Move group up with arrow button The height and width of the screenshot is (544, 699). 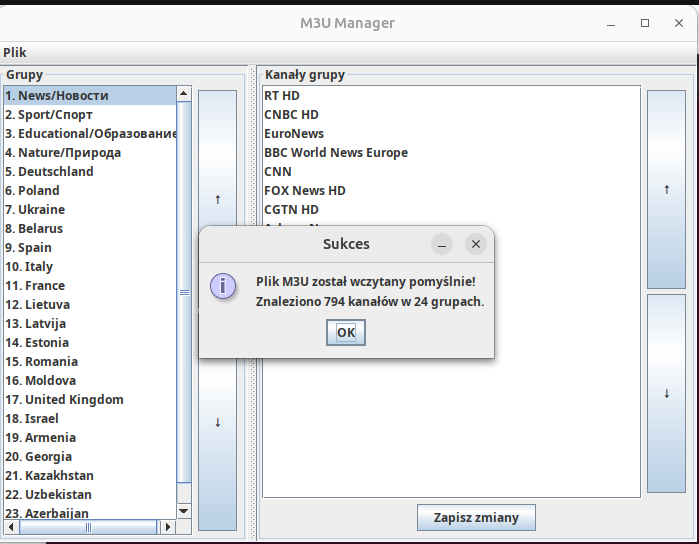tap(217, 200)
